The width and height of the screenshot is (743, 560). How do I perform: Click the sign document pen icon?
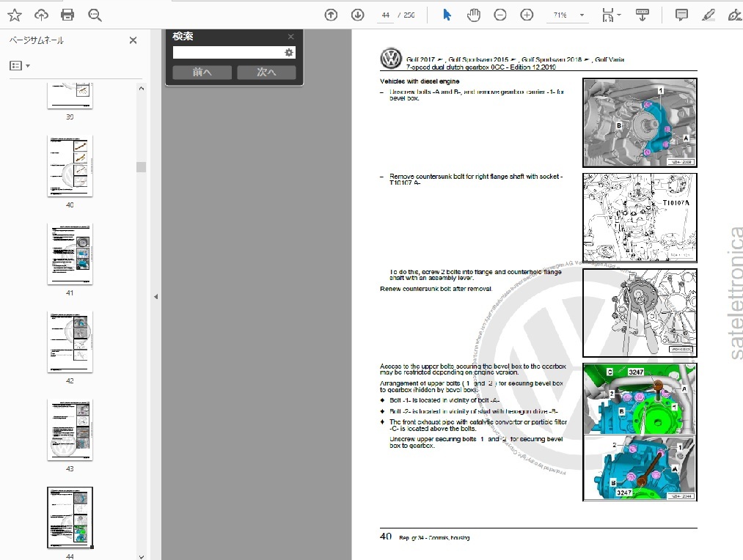pos(735,15)
